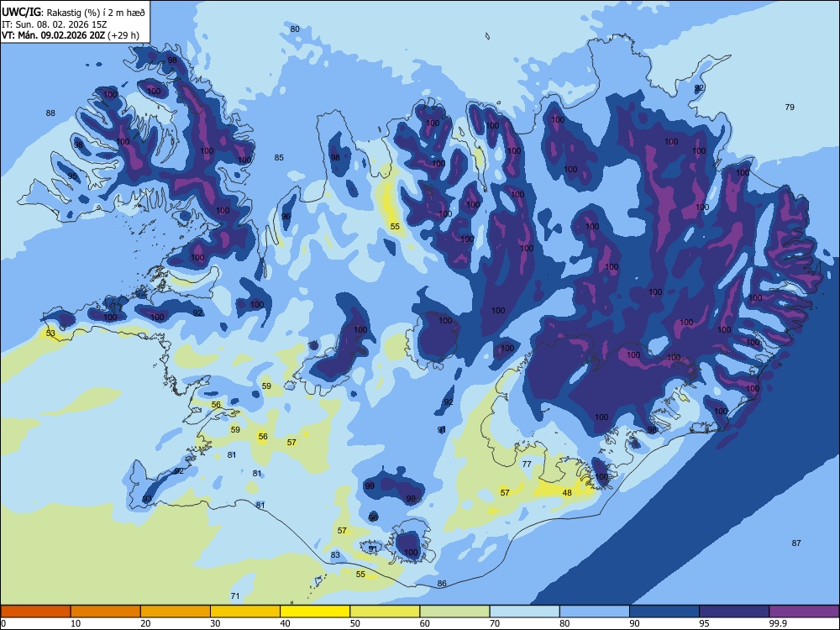840x630 pixels.
Task: Click the value 87 over the southeast sea
Action: (796, 543)
